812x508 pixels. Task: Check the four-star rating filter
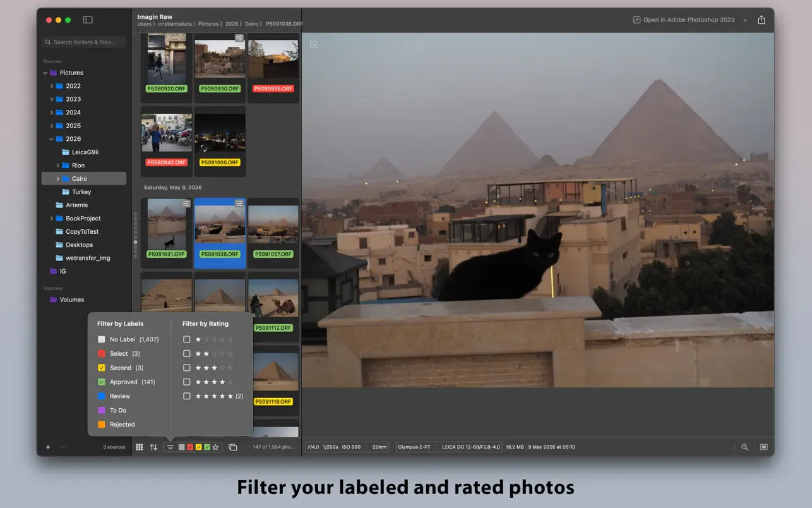click(187, 382)
